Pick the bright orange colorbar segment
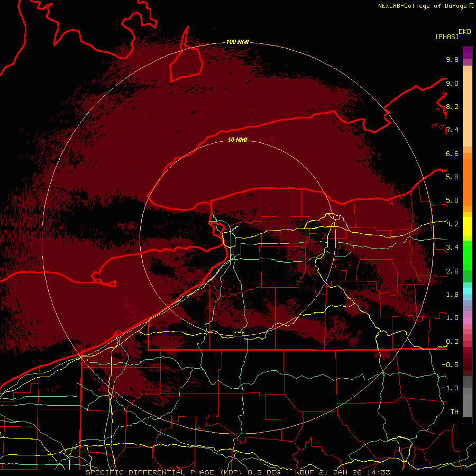This screenshot has height=476, width=476. [467, 182]
